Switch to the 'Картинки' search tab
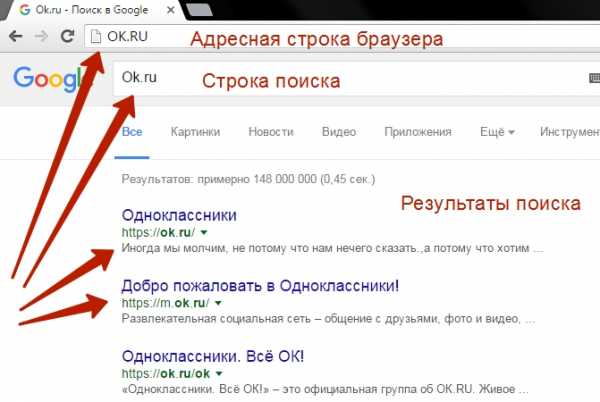Screen dimensions: 600x402 (195, 132)
